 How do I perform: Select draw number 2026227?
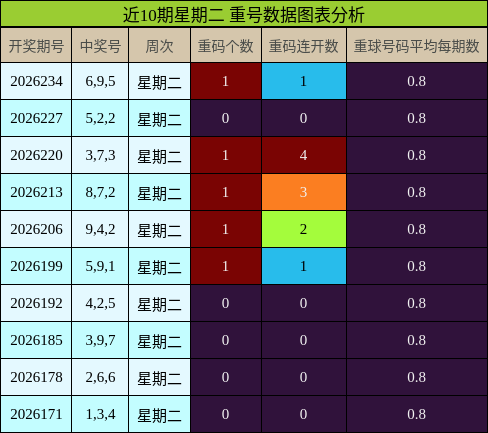click(36, 118)
